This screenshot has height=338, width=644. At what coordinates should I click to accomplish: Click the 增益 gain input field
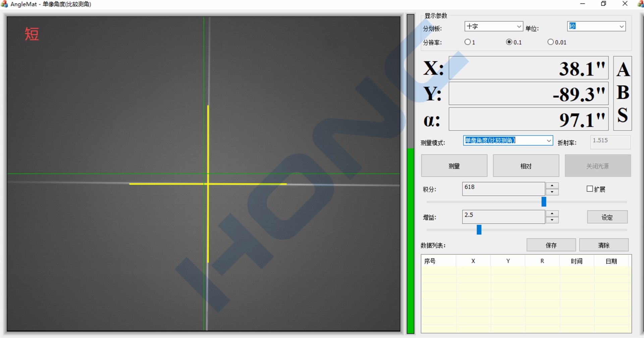tap(503, 217)
